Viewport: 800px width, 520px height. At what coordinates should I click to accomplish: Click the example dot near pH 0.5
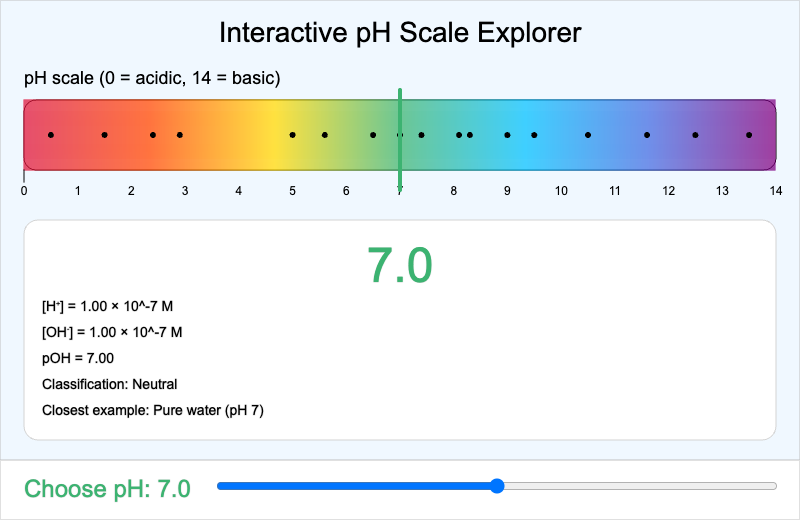point(51,135)
